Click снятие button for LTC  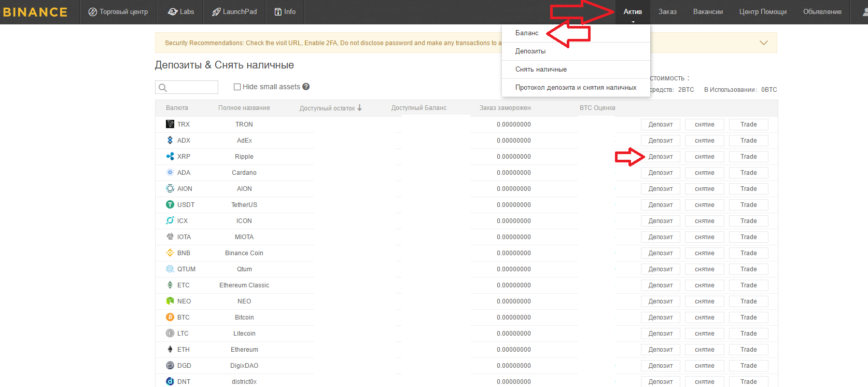click(x=705, y=334)
